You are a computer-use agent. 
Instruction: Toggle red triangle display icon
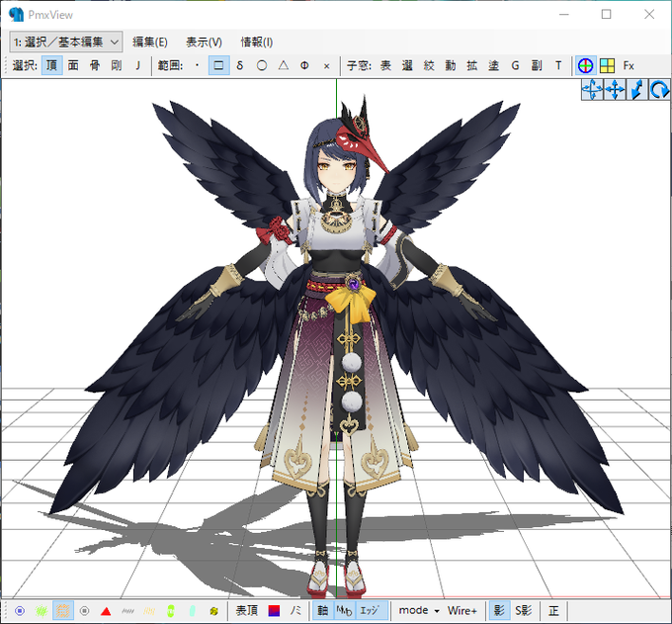(x=106, y=611)
